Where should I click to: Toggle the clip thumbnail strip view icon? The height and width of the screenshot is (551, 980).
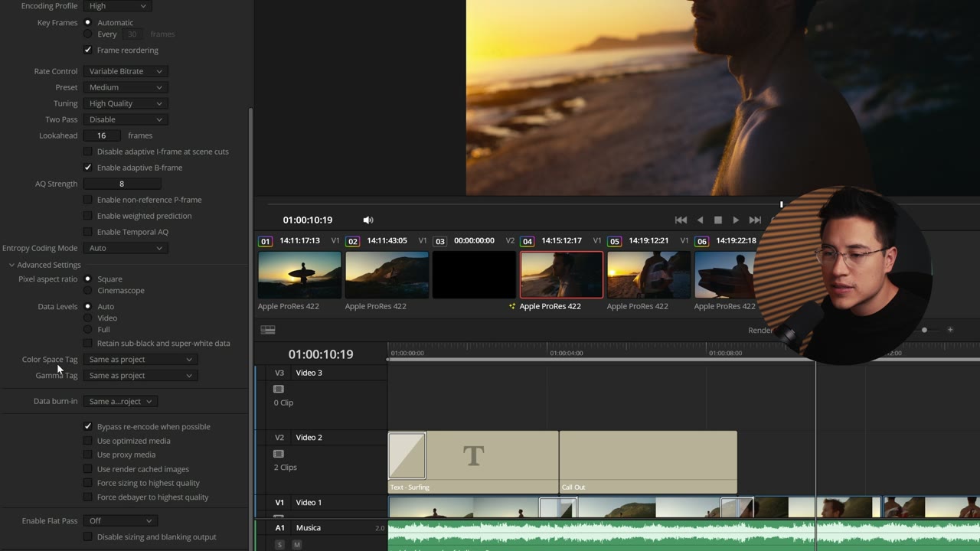pyautogui.click(x=268, y=330)
